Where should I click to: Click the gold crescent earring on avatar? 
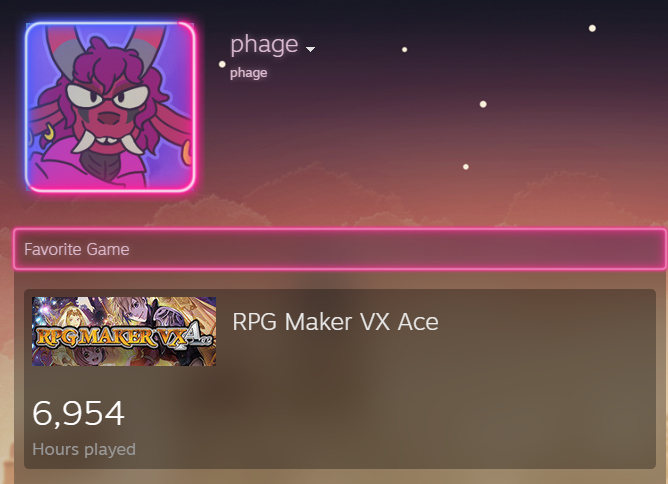point(51,132)
